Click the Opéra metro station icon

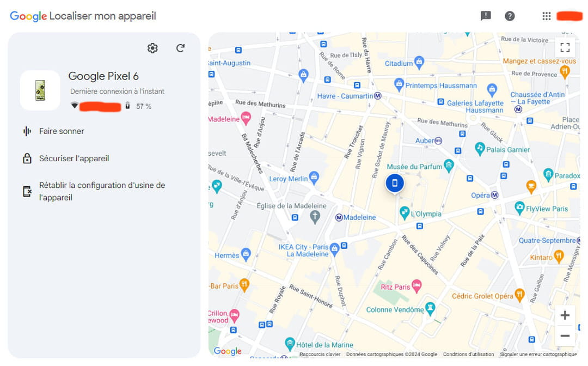pyautogui.click(x=494, y=195)
